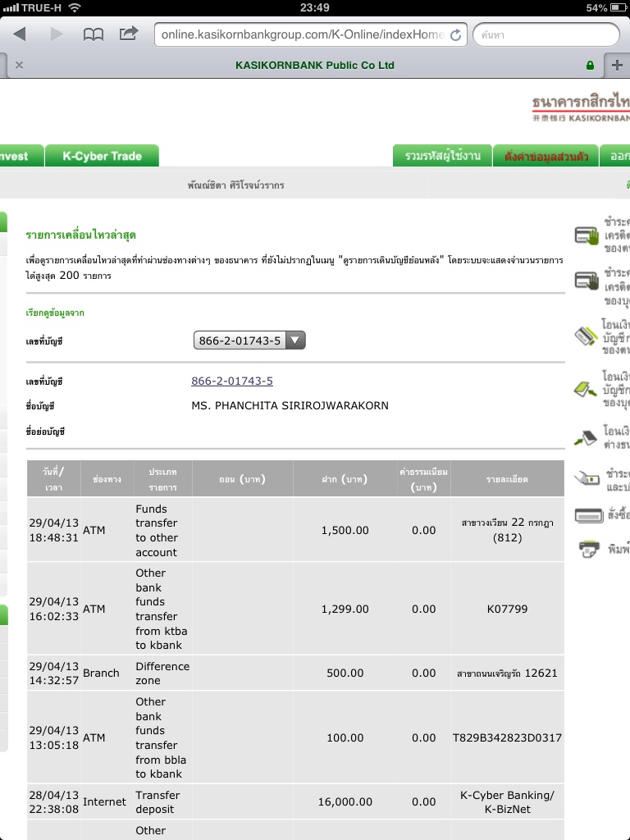This screenshot has width=630, height=840.
Task: Open the ตั้งค่าข้อมูลส่วนตัว tab
Action: (546, 156)
